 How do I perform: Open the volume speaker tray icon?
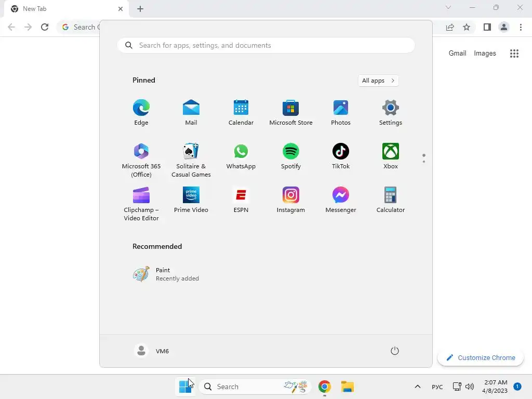470,387
